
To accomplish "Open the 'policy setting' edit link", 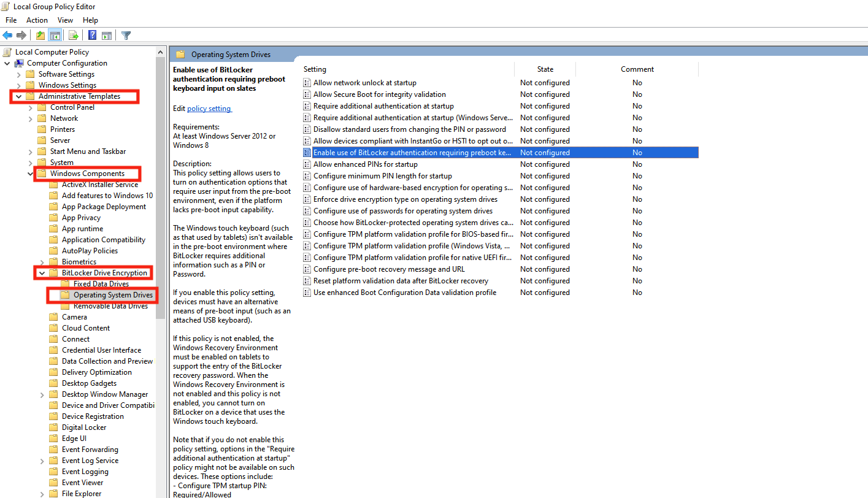I will click(x=209, y=109).
